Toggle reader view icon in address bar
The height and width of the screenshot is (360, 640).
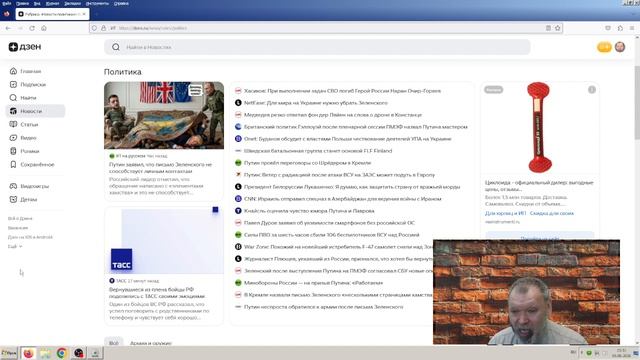tap(548, 28)
